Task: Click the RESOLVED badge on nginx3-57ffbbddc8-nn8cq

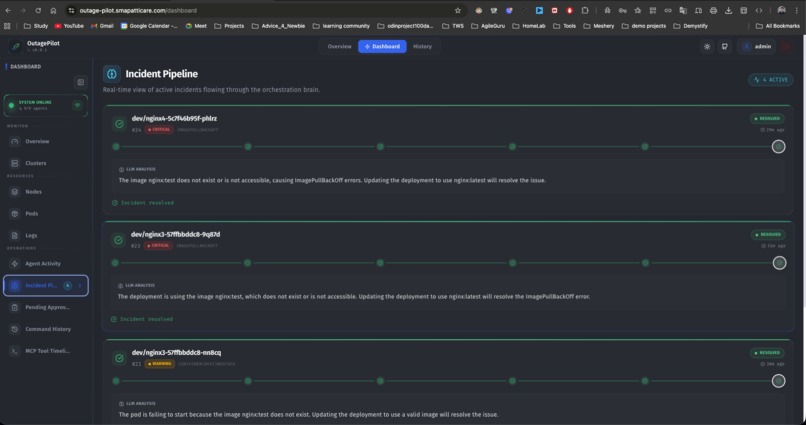Action: click(767, 353)
